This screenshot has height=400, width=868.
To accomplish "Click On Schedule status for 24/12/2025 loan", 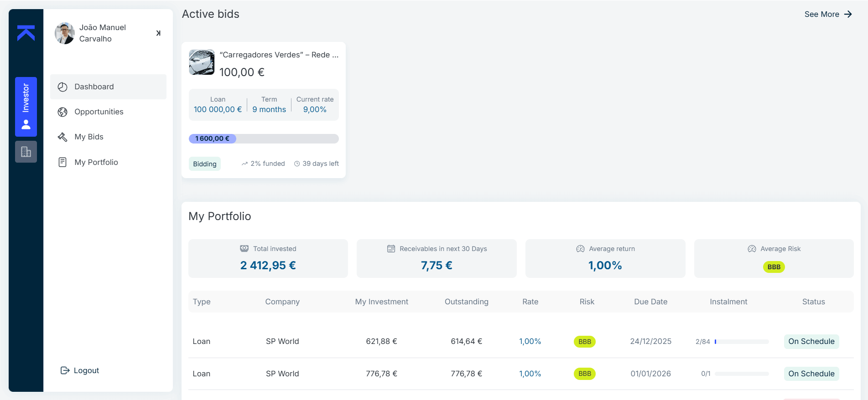I will (811, 342).
